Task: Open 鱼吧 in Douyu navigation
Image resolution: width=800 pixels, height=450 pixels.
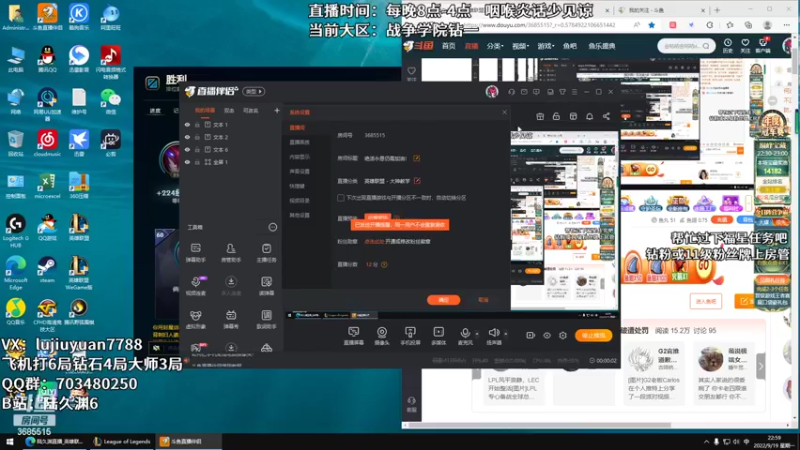Action: (x=569, y=46)
